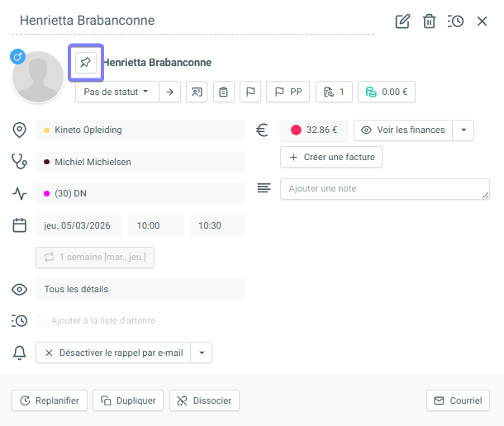Open the patient card icon button

pyautogui.click(x=197, y=92)
